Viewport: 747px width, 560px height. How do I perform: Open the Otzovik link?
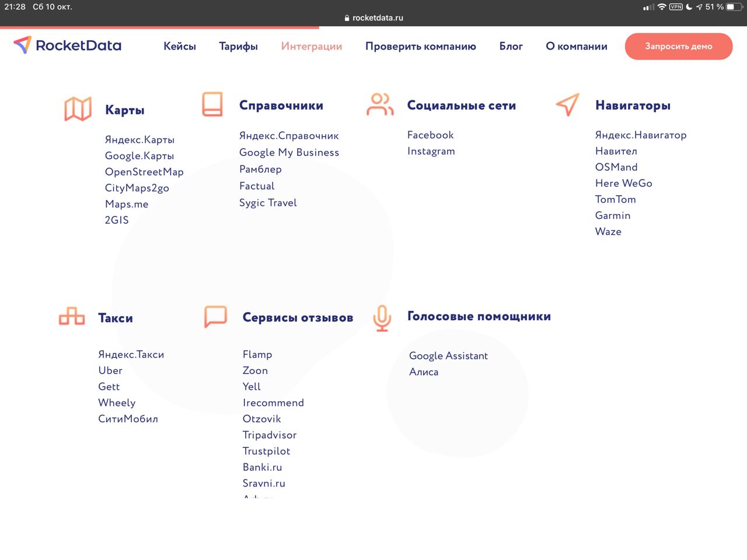(261, 419)
